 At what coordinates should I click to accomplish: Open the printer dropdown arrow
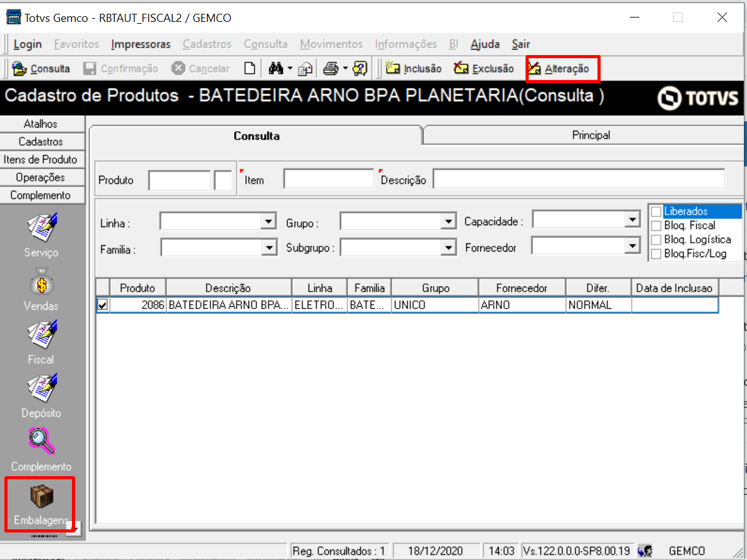click(x=345, y=69)
